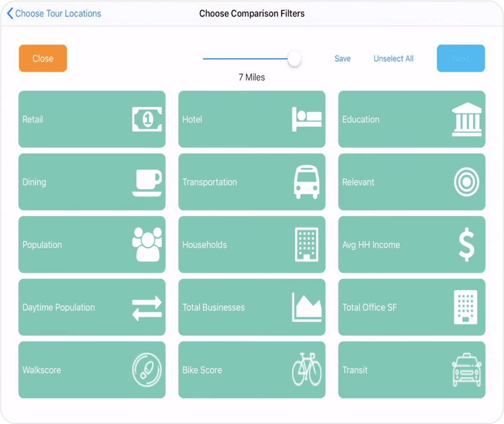
Task: Click the columned building icon on Education tile
Action: 467,119
